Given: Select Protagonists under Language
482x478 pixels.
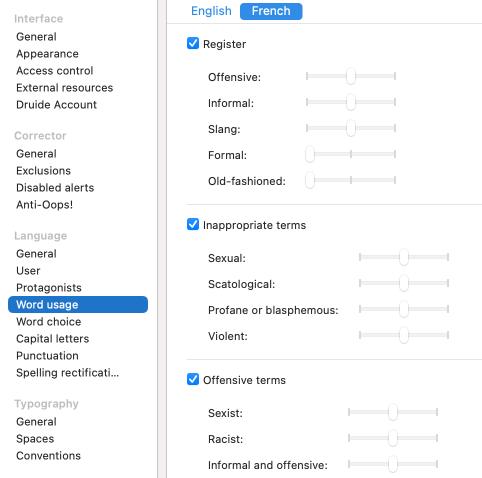Looking at the screenshot, I should click(49, 288).
